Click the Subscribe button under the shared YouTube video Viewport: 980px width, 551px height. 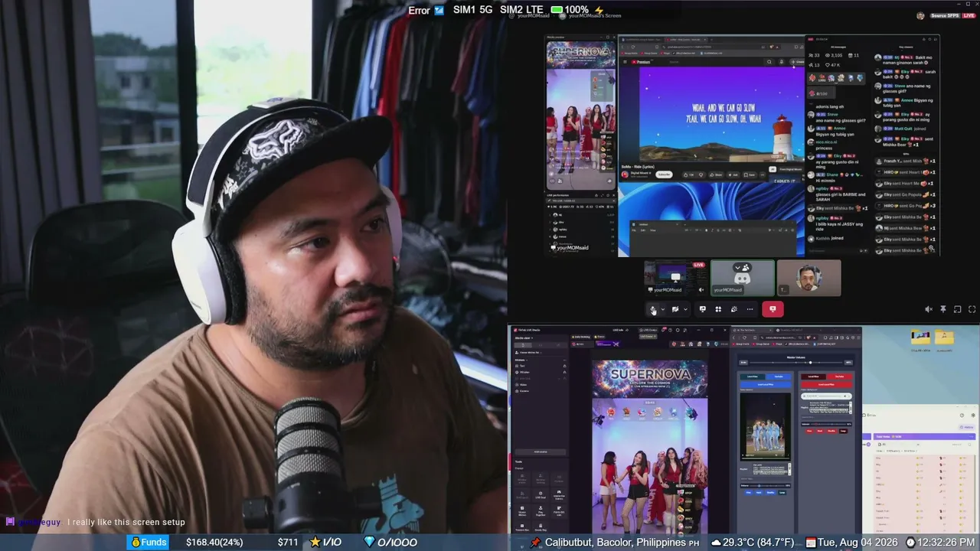tap(664, 174)
